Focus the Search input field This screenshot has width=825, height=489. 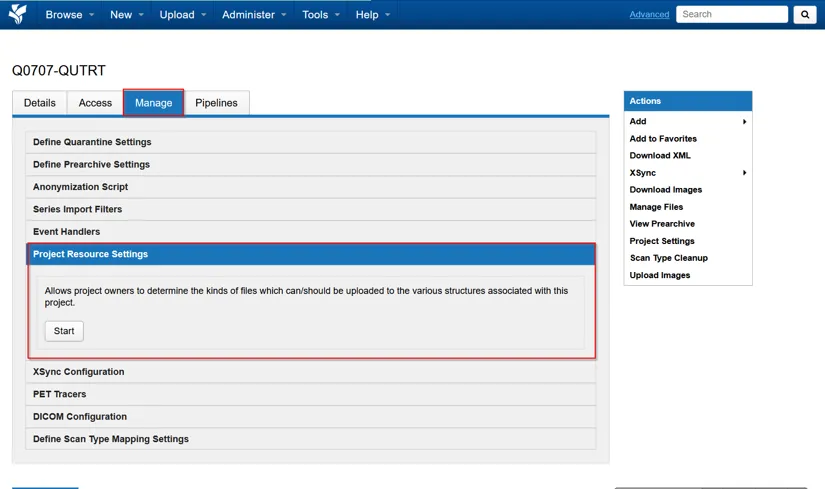click(732, 14)
